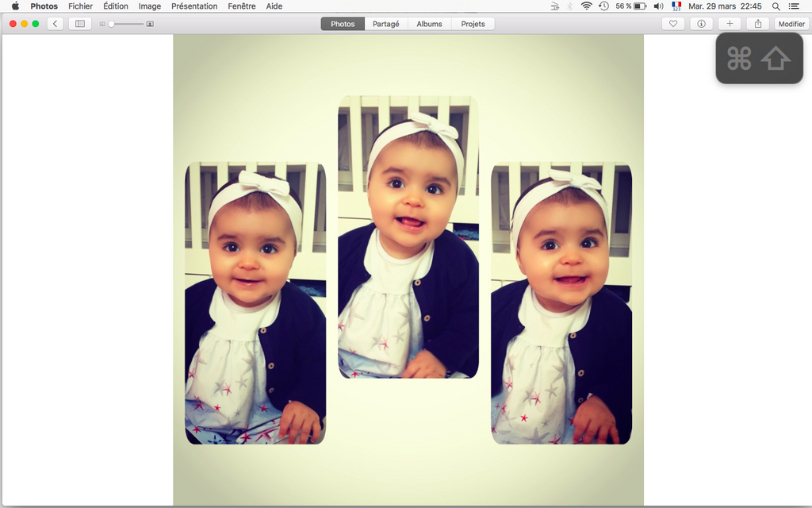The image size is (812, 508).
Task: Mark photo as favorite with heart button
Action: coord(673,24)
